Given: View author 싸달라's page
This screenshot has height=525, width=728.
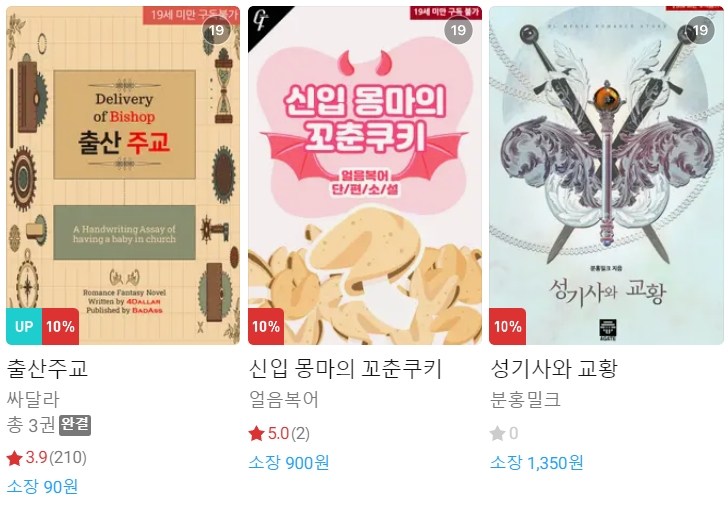Looking at the screenshot, I should click(x=33, y=400).
